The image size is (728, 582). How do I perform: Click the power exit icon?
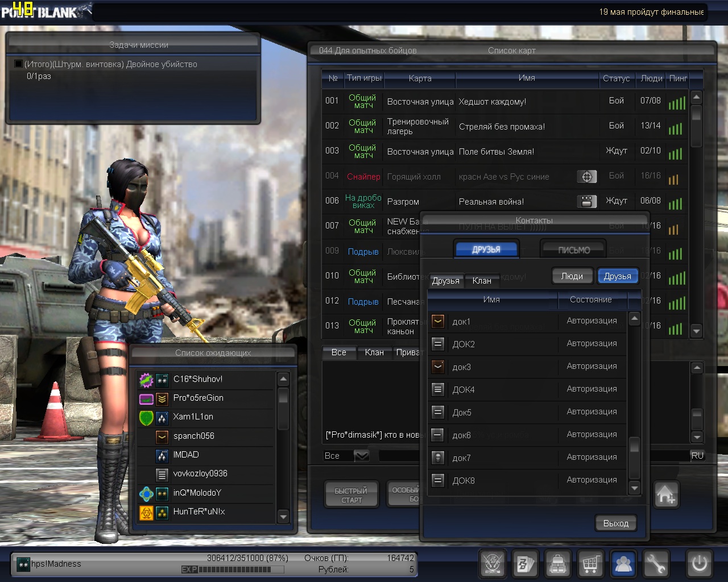point(699,564)
